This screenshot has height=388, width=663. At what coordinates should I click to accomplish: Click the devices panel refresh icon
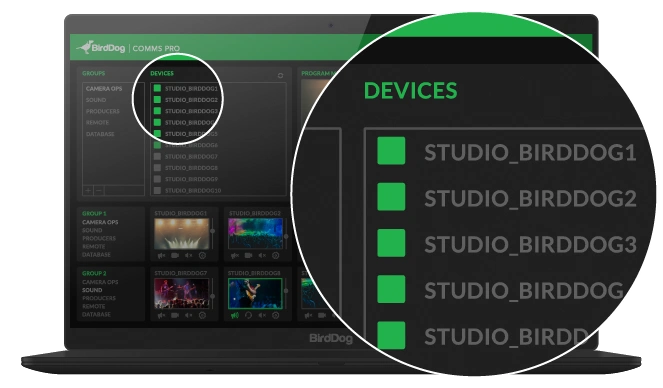point(280,76)
